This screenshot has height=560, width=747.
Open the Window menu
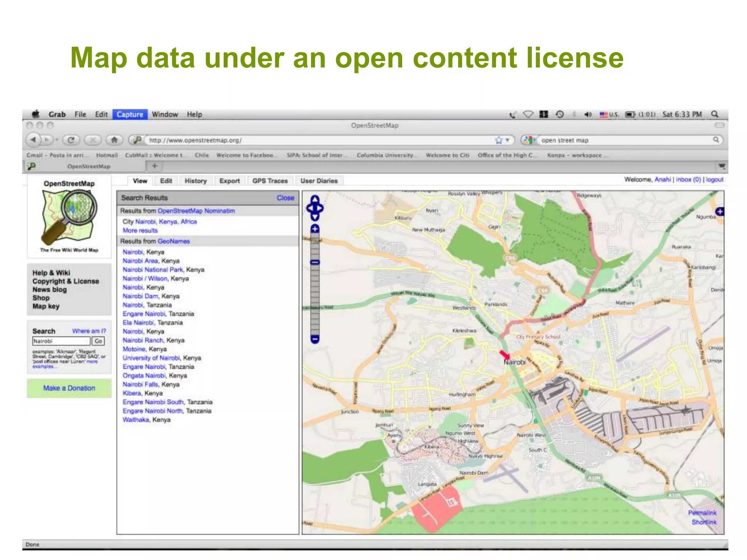[165, 114]
